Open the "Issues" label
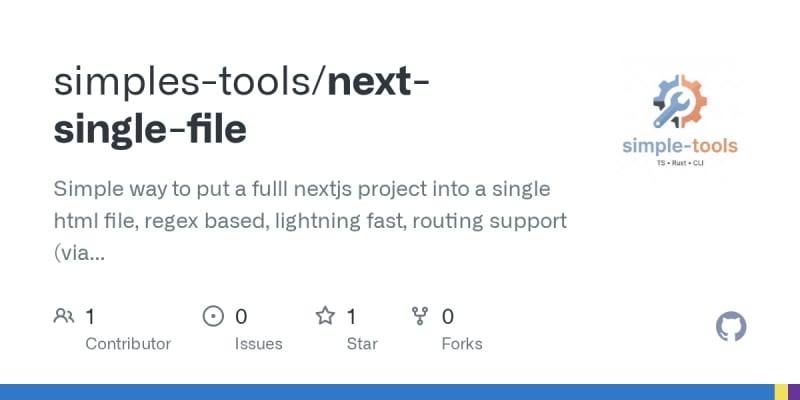The width and height of the screenshot is (800, 400). click(258, 344)
